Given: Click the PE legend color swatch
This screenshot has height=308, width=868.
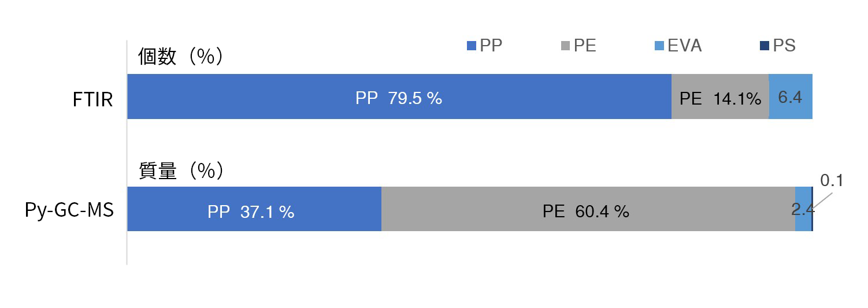Looking at the screenshot, I should 565,46.
